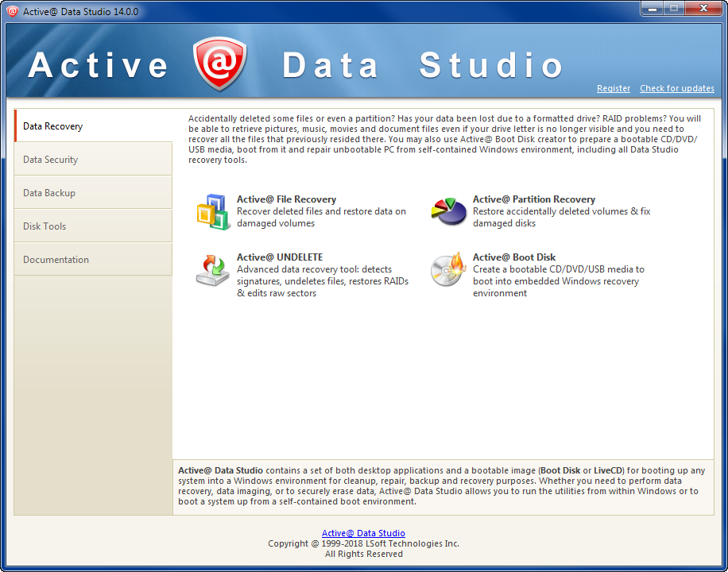Viewport: 728px width, 572px height.
Task: Click Check for updates link
Action: [x=677, y=88]
